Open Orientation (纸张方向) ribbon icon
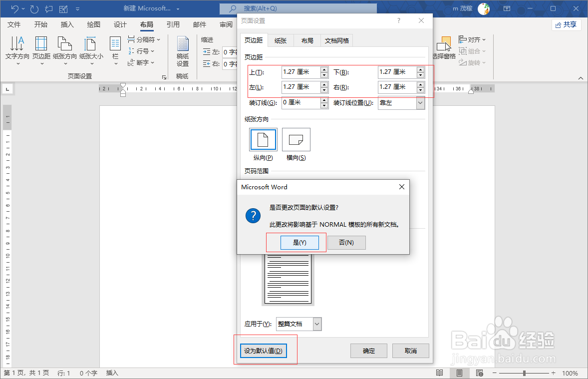Screen dimensions: 588x379 65,50
